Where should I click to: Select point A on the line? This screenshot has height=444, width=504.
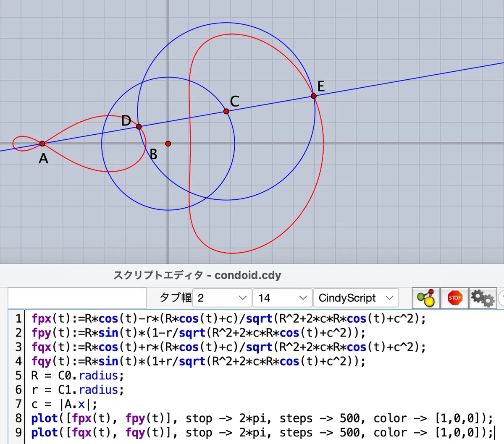[42, 144]
